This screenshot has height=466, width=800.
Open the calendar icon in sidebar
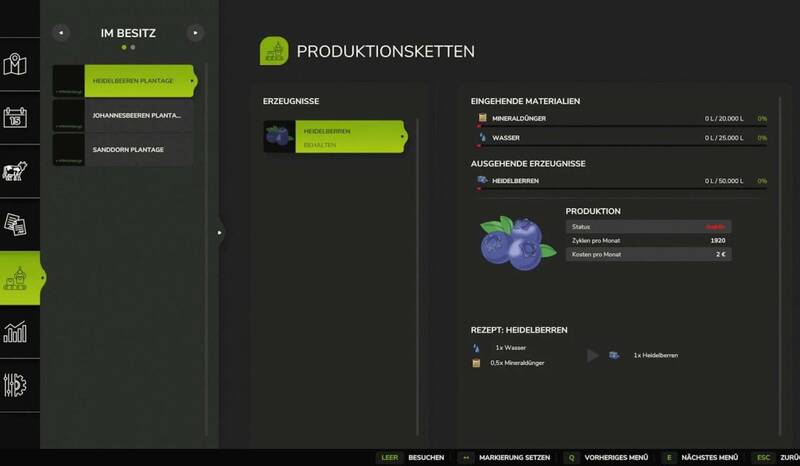pyautogui.click(x=15, y=117)
